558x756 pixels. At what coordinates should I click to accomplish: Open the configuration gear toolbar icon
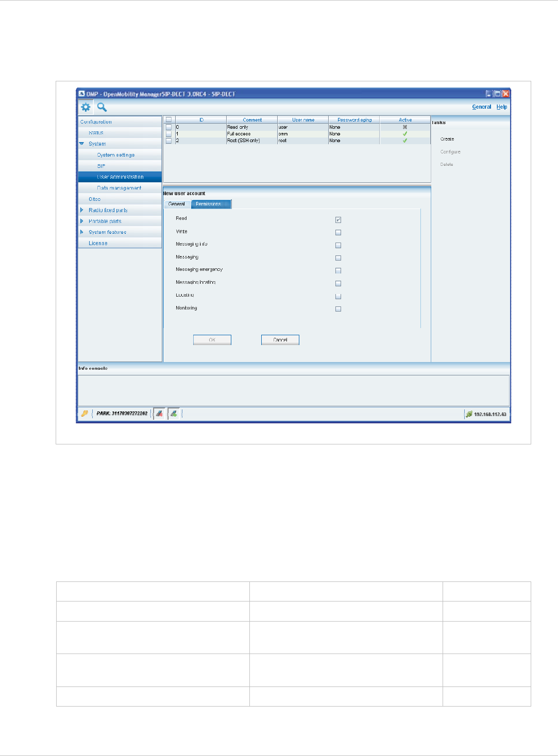point(86,107)
